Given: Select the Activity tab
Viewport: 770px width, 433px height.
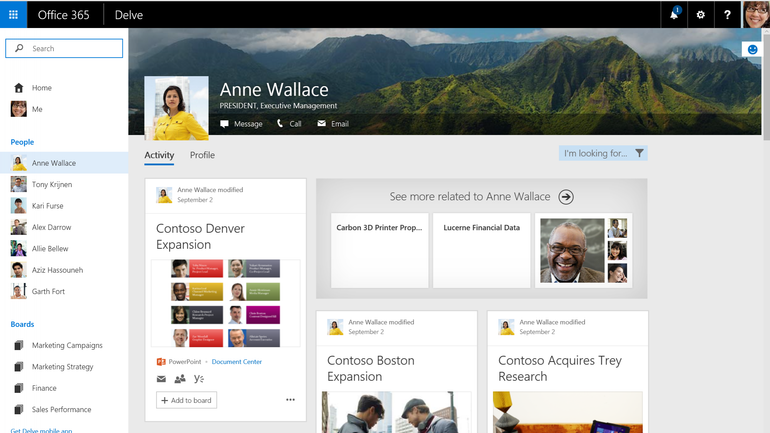Looking at the screenshot, I should tap(159, 155).
